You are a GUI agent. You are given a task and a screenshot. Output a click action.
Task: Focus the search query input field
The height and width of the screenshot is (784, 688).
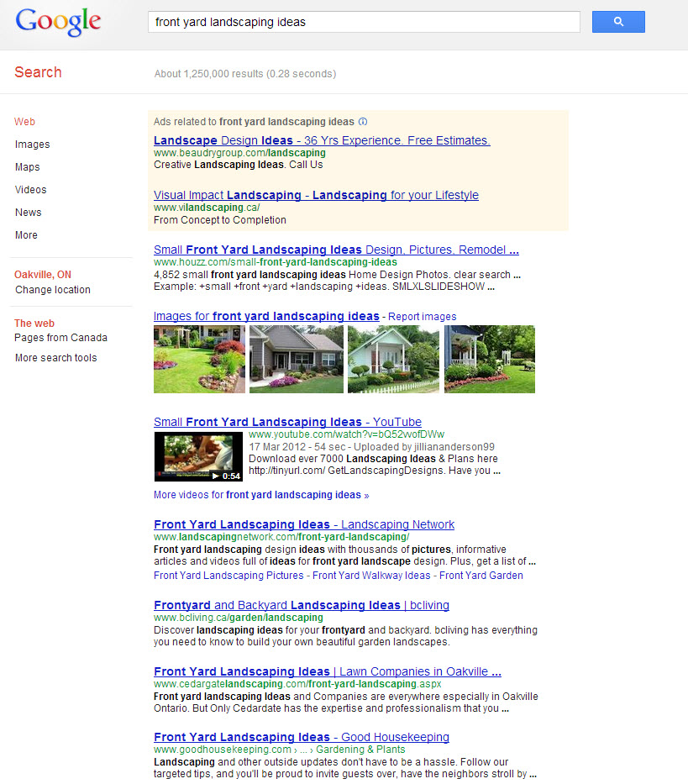(364, 22)
